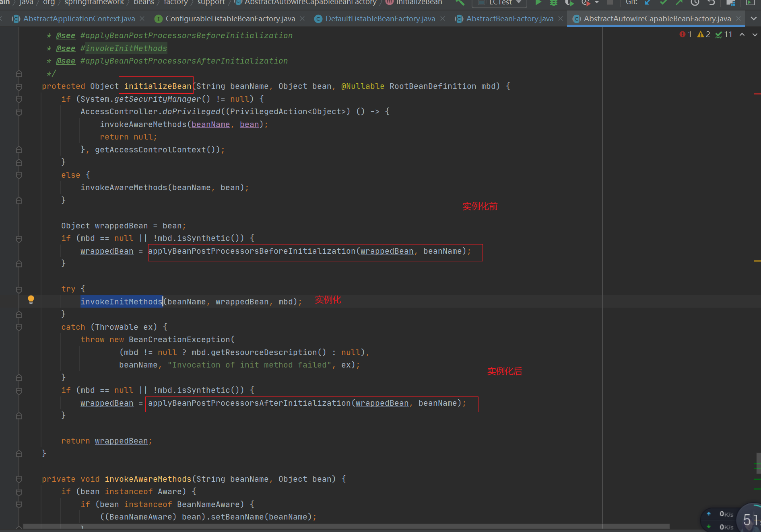This screenshot has width=761, height=532.
Task: Click the 'return wrappedBean;' statement
Action: 107,441
